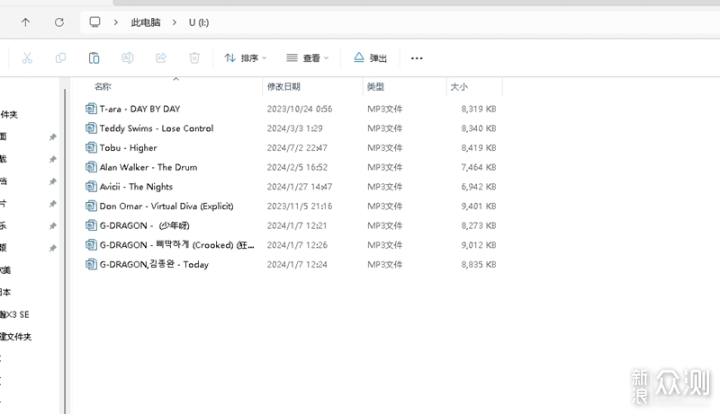Screen dimensions: 720x414
Task: Click the size 8,319 KB
Action: click(478, 109)
